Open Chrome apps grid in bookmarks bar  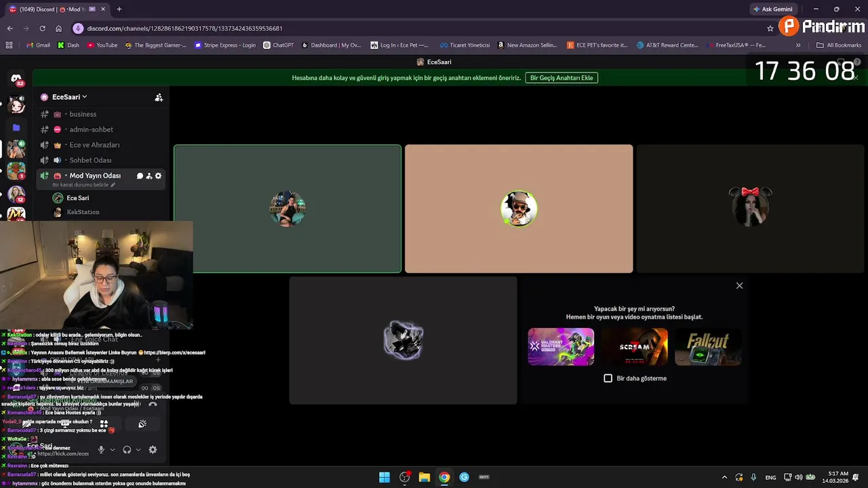[x=9, y=45]
